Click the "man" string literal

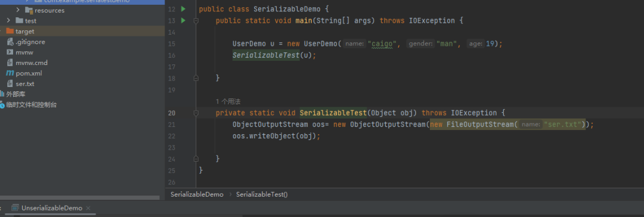pyautogui.click(x=447, y=44)
